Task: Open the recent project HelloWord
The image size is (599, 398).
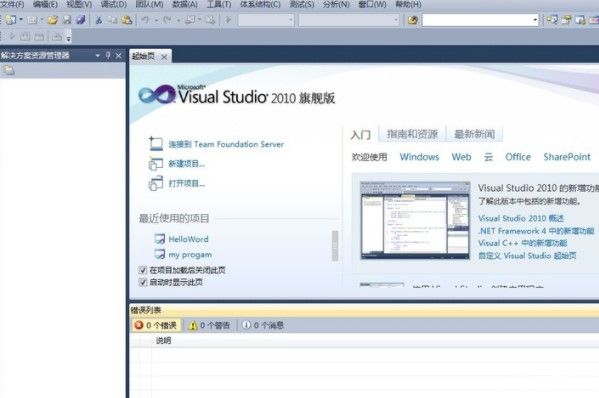Action: pos(188,239)
